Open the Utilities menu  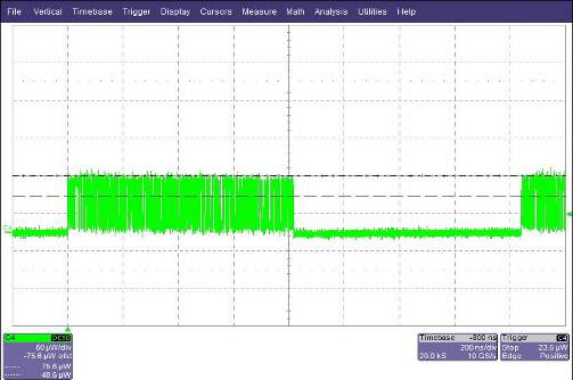coord(372,12)
